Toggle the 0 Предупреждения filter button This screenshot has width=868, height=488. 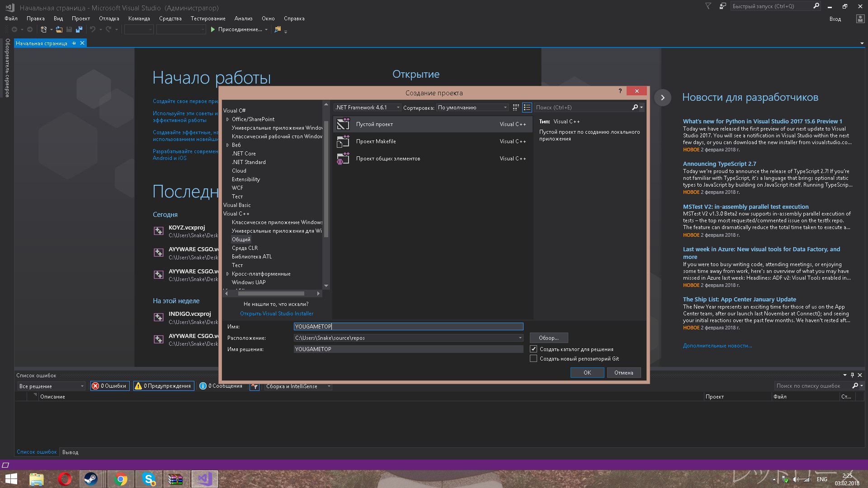(164, 386)
